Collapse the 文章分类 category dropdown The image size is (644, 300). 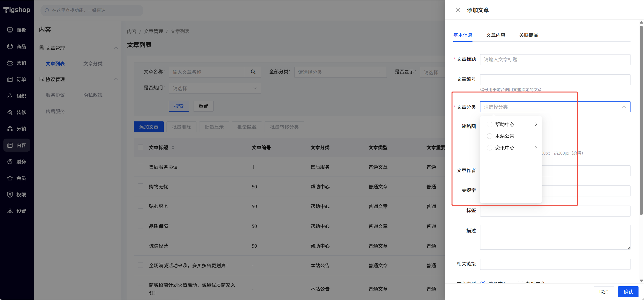[x=624, y=107]
